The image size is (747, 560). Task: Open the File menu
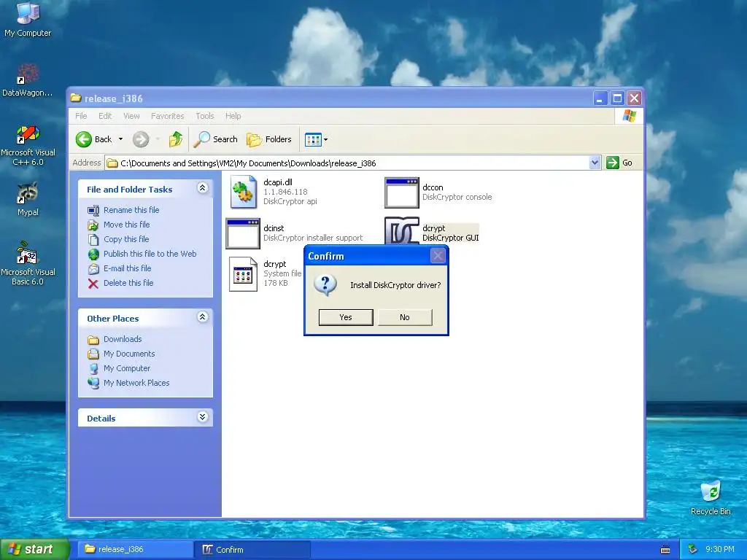coord(81,116)
